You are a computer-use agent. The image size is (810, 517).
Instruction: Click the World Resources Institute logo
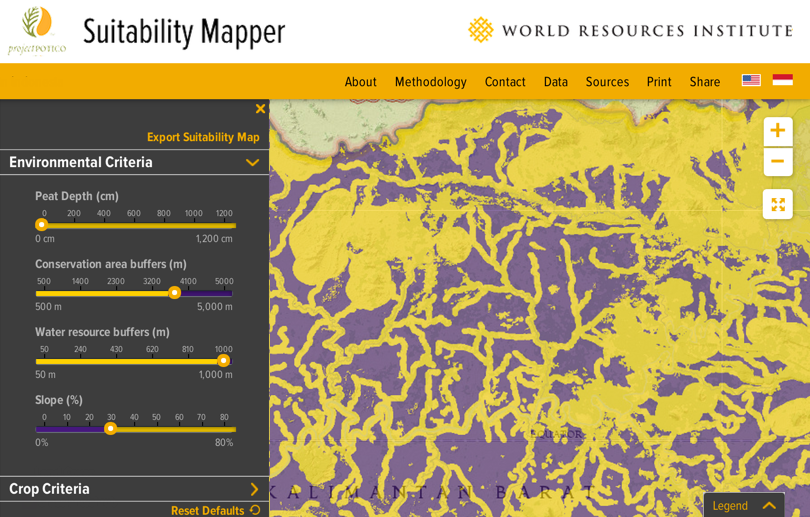630,30
